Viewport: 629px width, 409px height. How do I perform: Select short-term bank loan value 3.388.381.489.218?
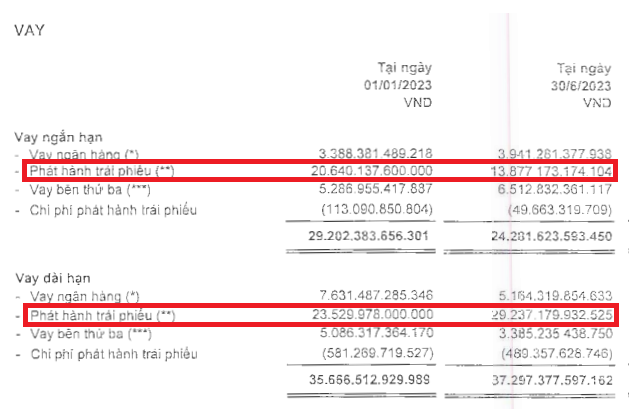click(374, 153)
